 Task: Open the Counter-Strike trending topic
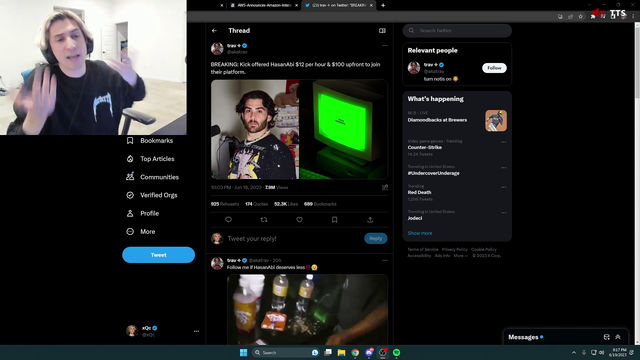click(x=424, y=147)
